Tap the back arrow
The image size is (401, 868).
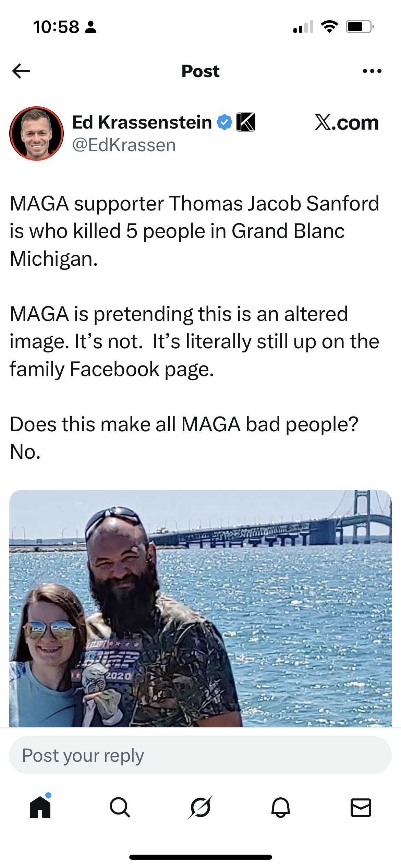21,71
